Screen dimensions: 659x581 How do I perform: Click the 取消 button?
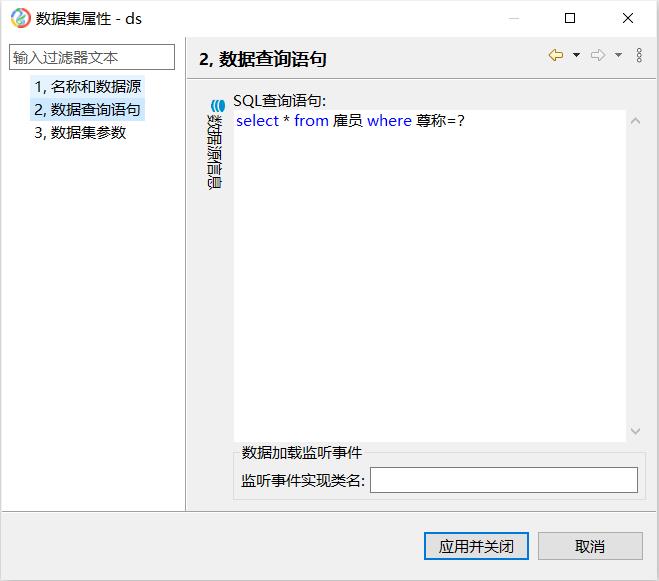[590, 546]
